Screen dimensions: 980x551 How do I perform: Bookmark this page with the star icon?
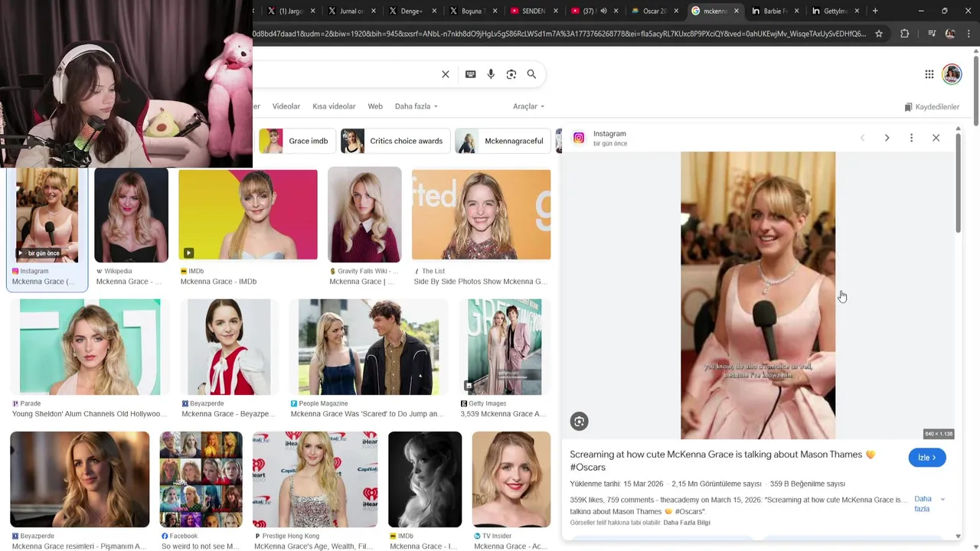point(879,34)
